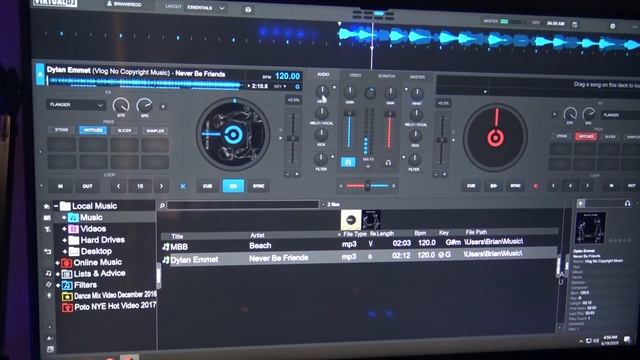Click the left deck CUE button

coord(207,186)
